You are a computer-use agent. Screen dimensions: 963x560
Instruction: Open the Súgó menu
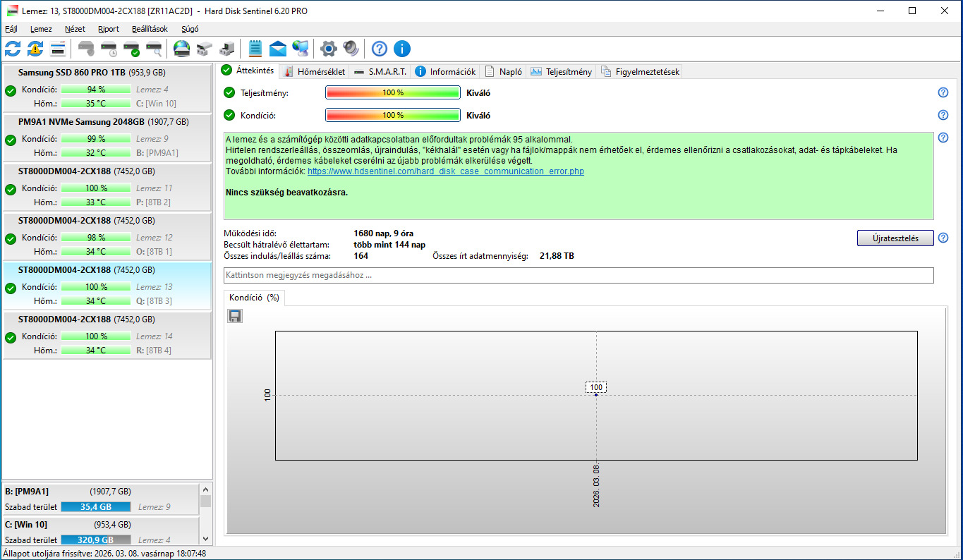point(190,29)
